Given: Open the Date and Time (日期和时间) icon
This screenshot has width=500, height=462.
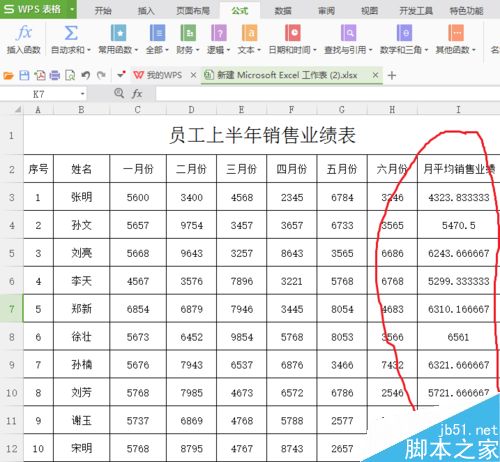Looking at the screenshot, I should [x=293, y=33].
